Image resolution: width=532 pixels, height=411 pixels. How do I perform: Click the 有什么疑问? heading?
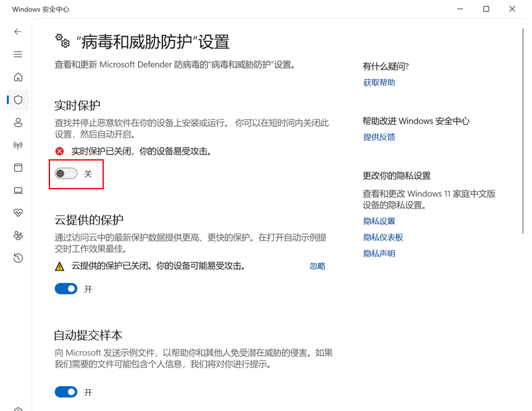[386, 66]
